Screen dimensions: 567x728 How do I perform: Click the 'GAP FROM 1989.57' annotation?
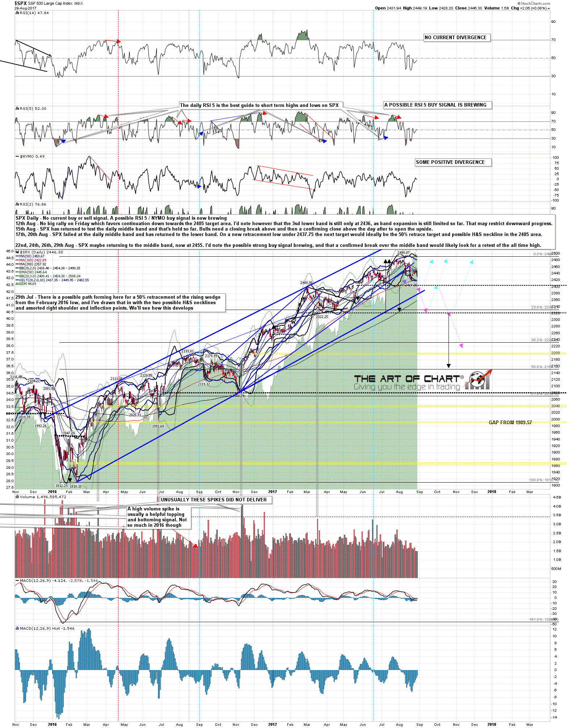tap(510, 423)
